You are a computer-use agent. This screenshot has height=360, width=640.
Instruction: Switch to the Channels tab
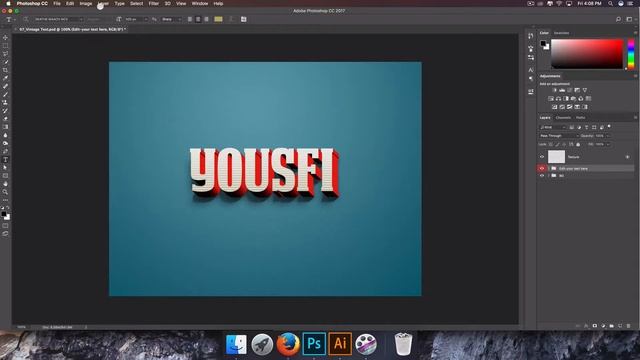[563, 118]
